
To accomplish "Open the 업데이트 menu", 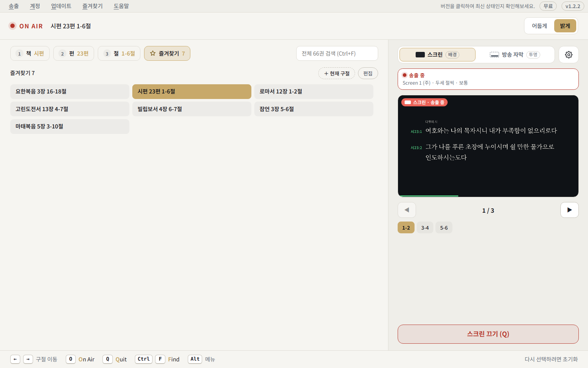I will (x=61, y=6).
